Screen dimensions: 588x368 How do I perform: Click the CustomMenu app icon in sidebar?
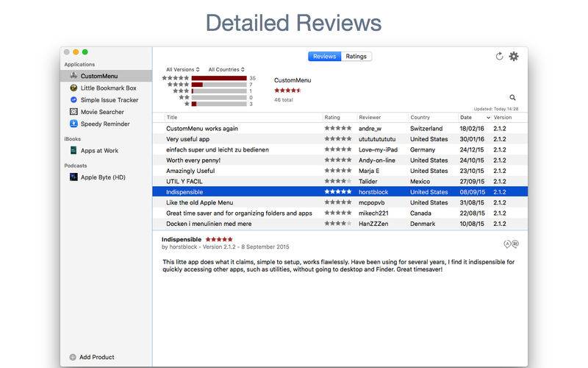pos(73,76)
